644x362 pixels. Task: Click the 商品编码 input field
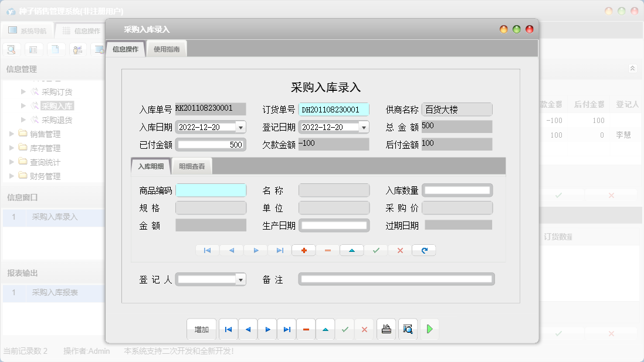coord(211,190)
